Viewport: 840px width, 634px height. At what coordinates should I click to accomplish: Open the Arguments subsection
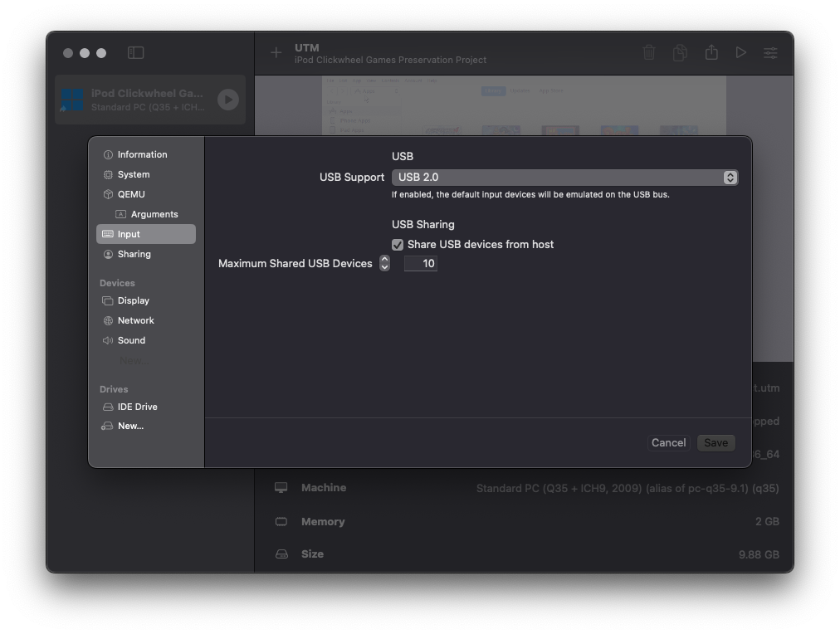(x=146, y=214)
